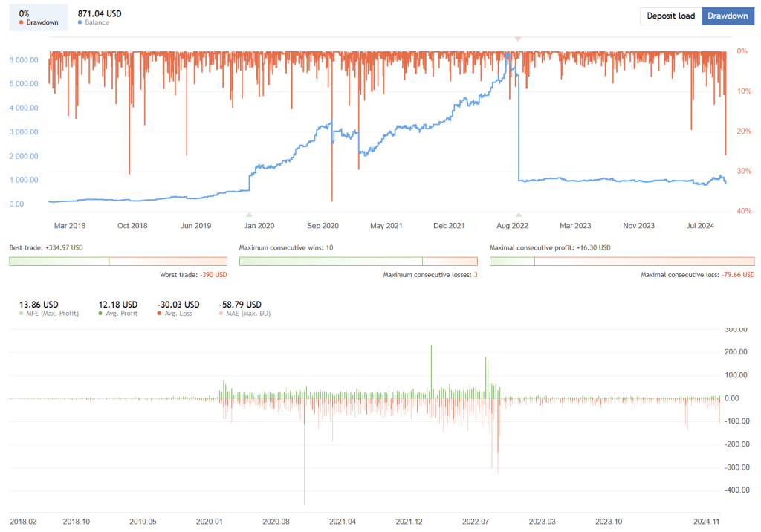
Task: Click the Maximum consecutive wins green bar
Action: pos(331,261)
